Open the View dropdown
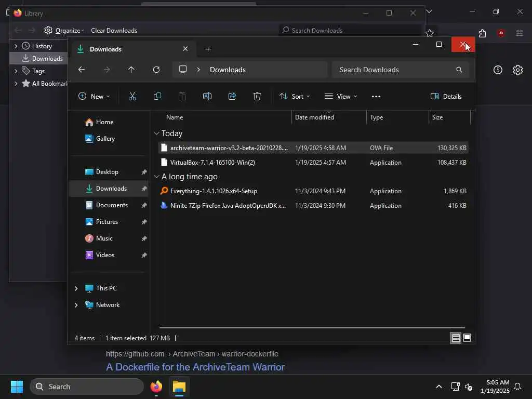Image resolution: width=532 pixels, height=399 pixels. (341, 96)
